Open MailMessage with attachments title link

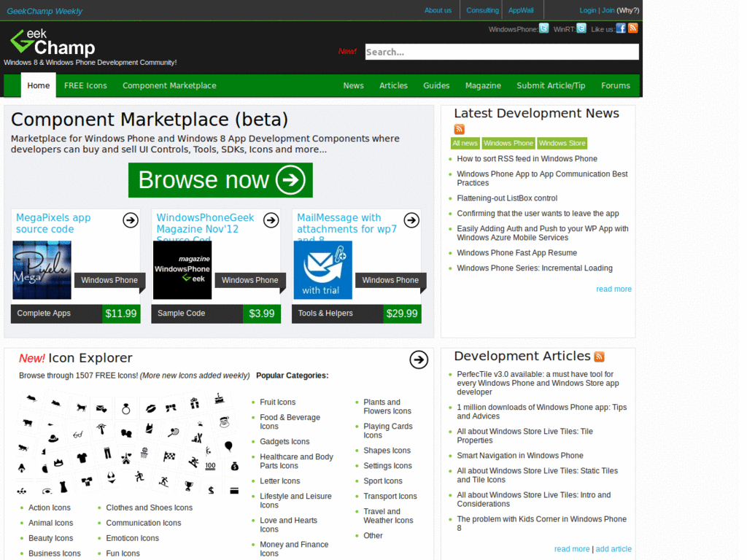347,223
